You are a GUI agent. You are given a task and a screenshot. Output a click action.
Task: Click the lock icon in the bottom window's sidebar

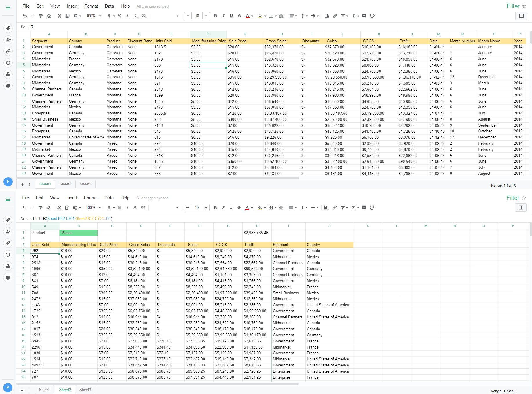tap(8, 266)
